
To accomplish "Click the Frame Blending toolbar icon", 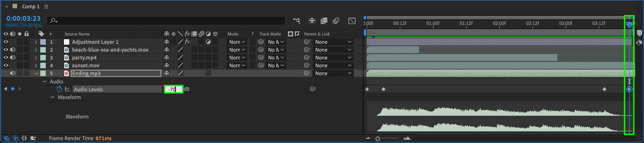I will coord(324,21).
